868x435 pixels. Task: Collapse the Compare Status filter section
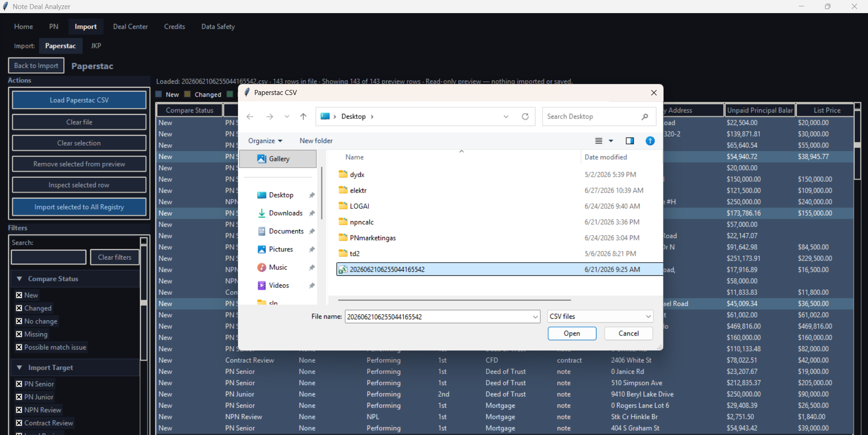coord(19,279)
